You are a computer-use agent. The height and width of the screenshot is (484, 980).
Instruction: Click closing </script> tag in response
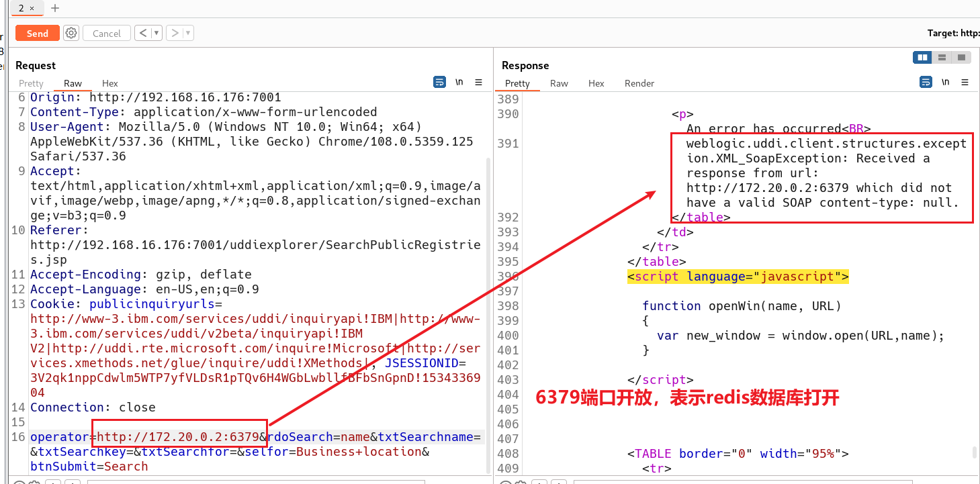pos(660,380)
